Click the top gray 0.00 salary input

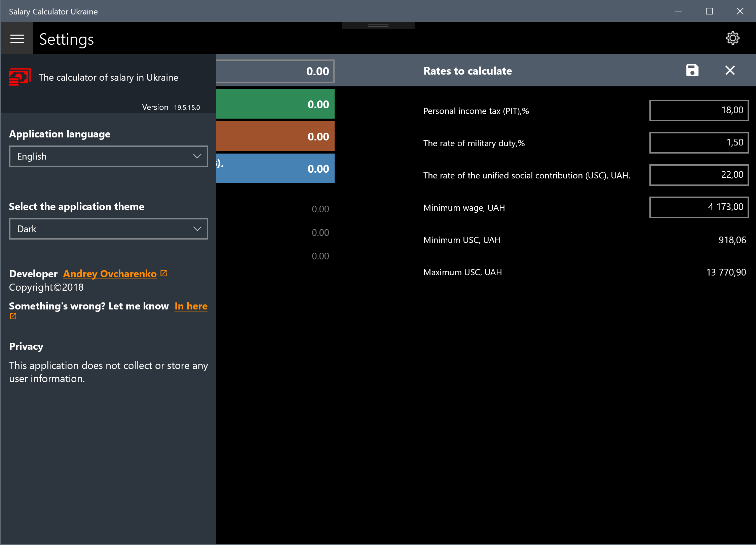pos(275,71)
